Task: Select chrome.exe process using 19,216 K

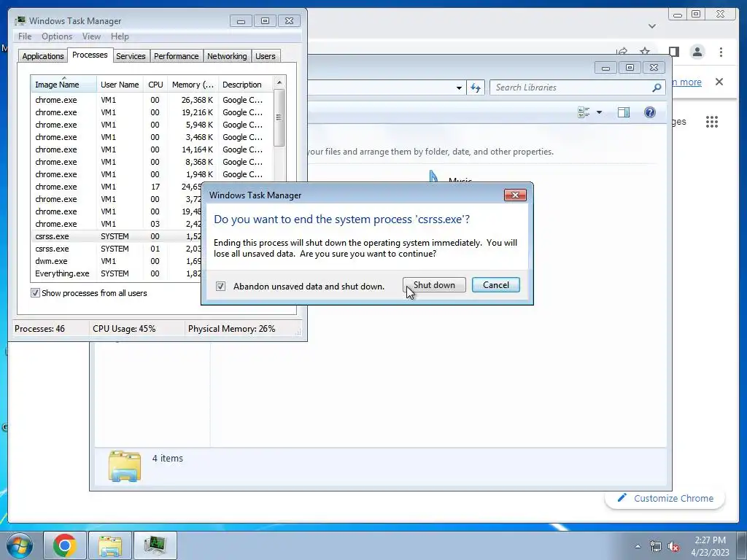Action: coord(152,112)
